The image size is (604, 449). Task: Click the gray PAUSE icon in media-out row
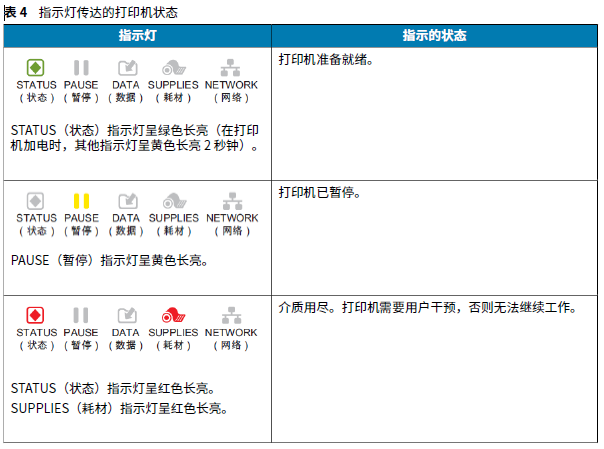81,315
